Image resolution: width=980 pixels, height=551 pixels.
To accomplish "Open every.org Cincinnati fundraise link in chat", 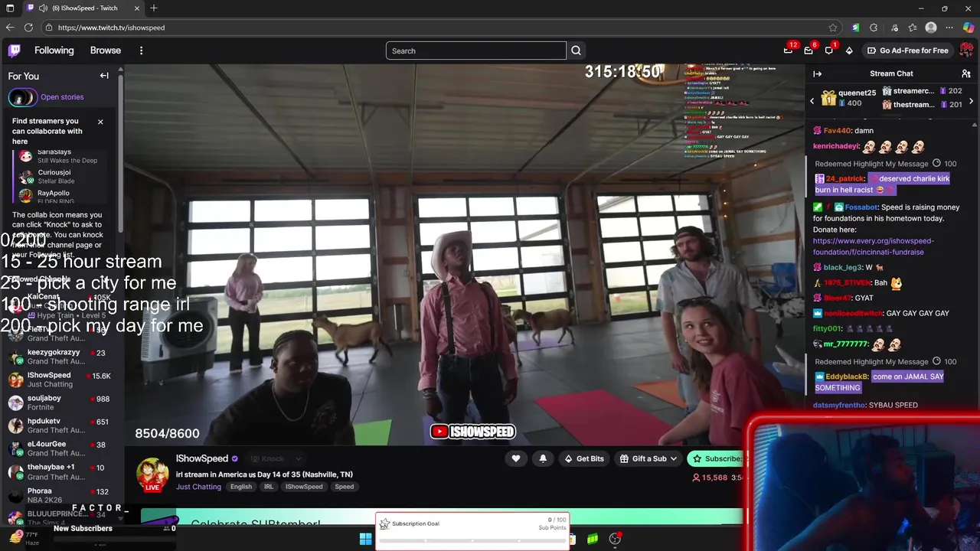I will click(873, 246).
